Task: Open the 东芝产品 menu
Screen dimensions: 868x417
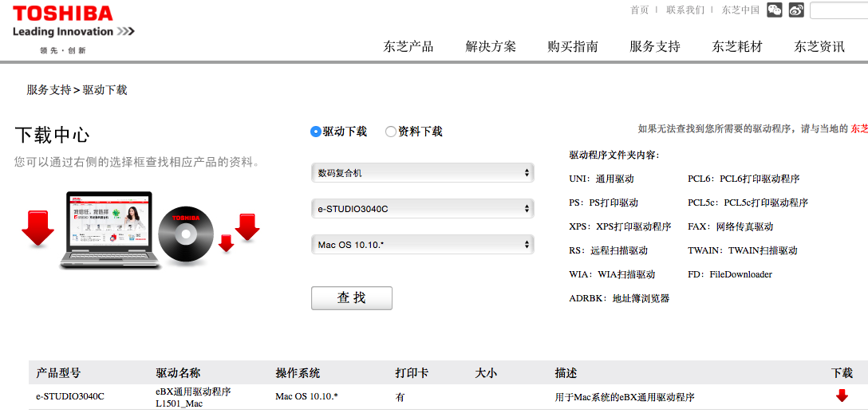Action: tap(408, 46)
